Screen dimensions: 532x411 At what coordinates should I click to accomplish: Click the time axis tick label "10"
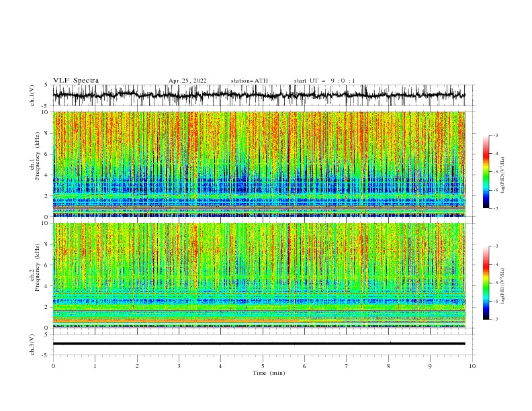pyautogui.click(x=472, y=366)
